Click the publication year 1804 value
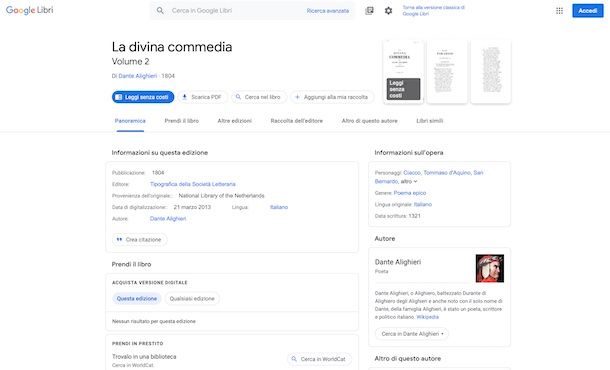The width and height of the screenshot is (610, 370). pos(158,173)
